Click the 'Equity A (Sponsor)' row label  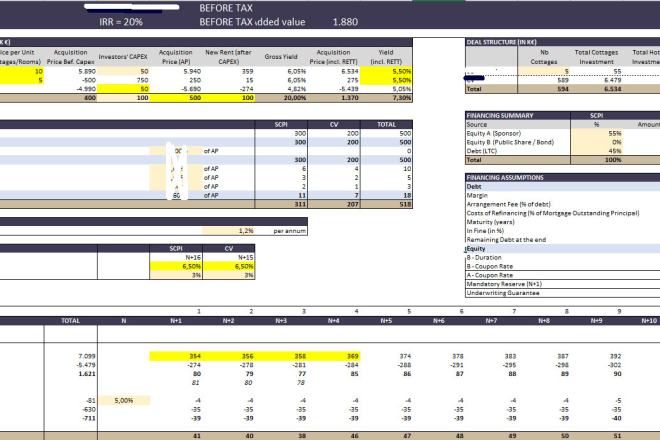point(493,133)
